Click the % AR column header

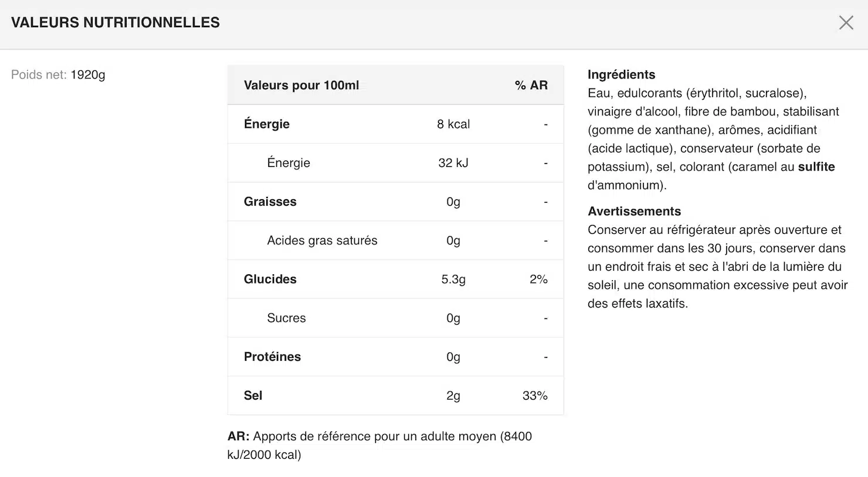click(x=531, y=86)
